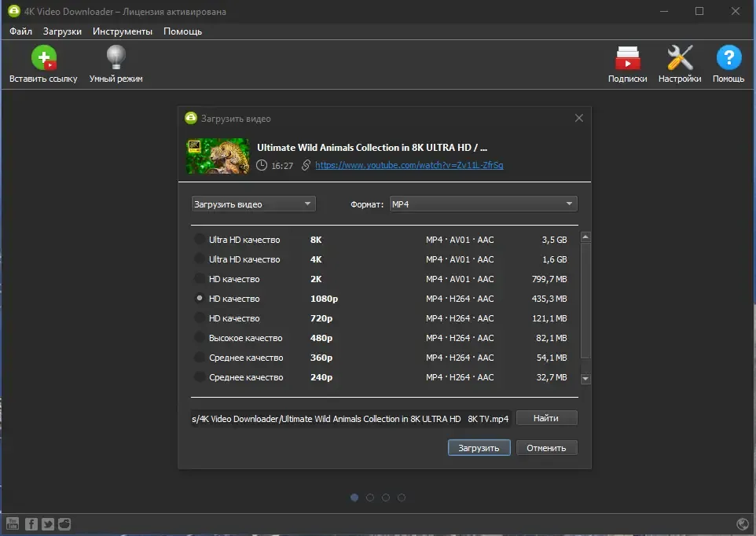Open the YouTube video URL link
This screenshot has width=756, height=536.
tap(409, 165)
